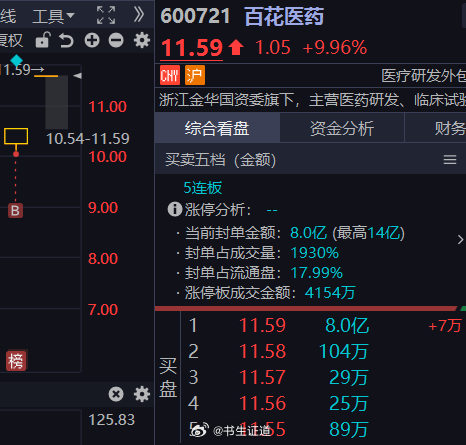Switch to 资金分析 tab
The width and height of the screenshot is (466, 445).
(x=342, y=128)
